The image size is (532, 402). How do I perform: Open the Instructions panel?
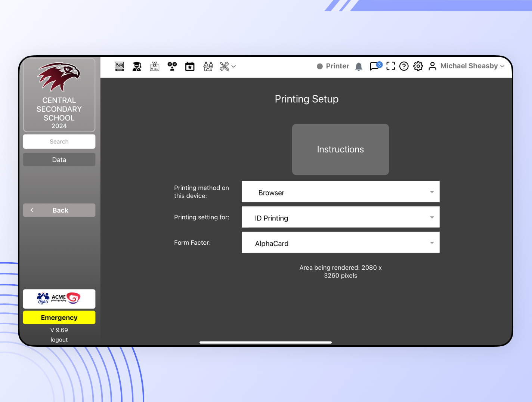[x=340, y=149]
